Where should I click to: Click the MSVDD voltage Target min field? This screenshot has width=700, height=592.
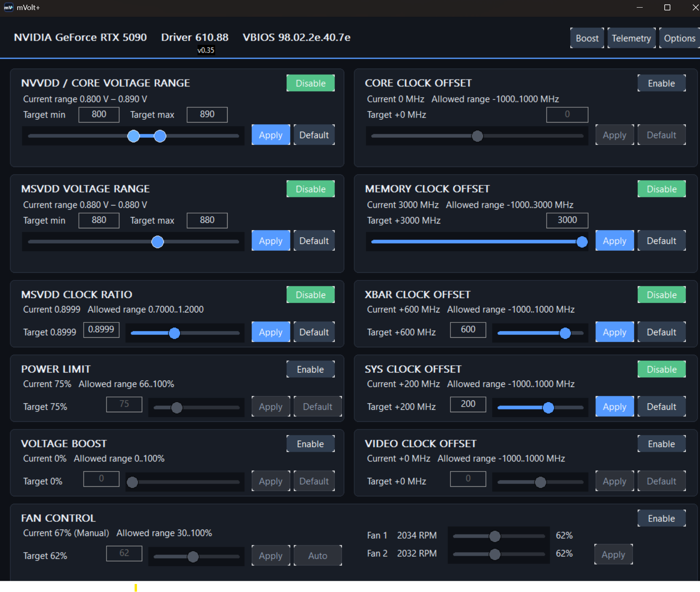coord(99,220)
